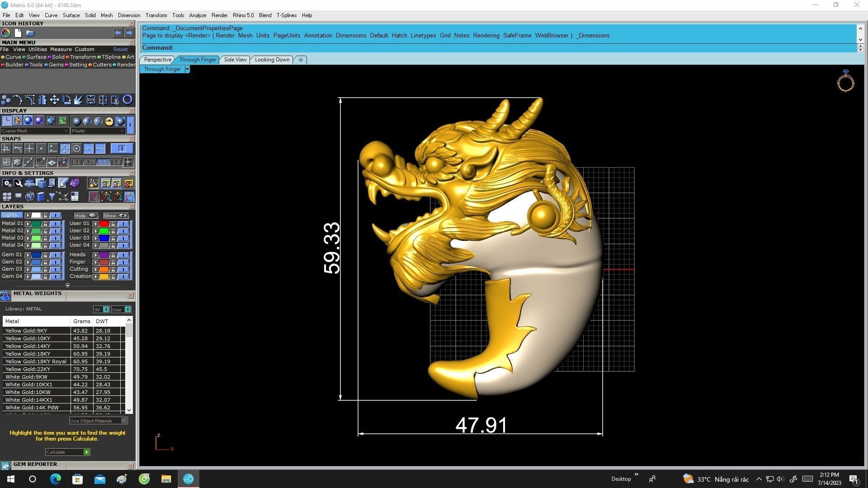Screen dimensions: 868x488
Task: Toggle Gem 02 layer visibility switch
Action: tap(55, 262)
